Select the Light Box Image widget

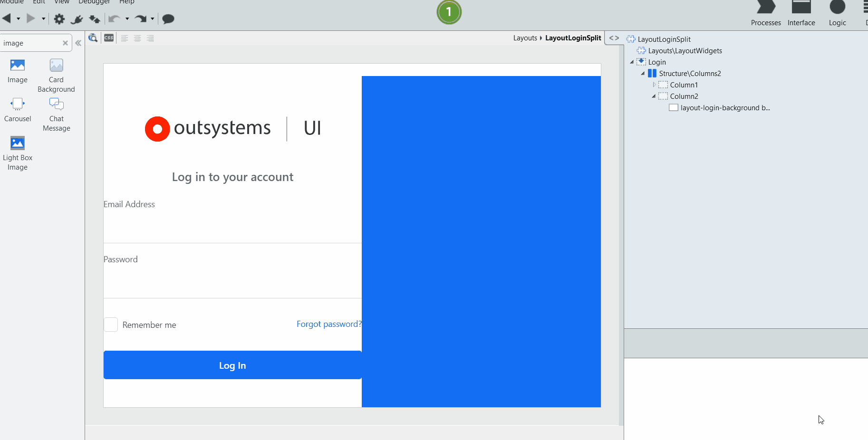(18, 153)
